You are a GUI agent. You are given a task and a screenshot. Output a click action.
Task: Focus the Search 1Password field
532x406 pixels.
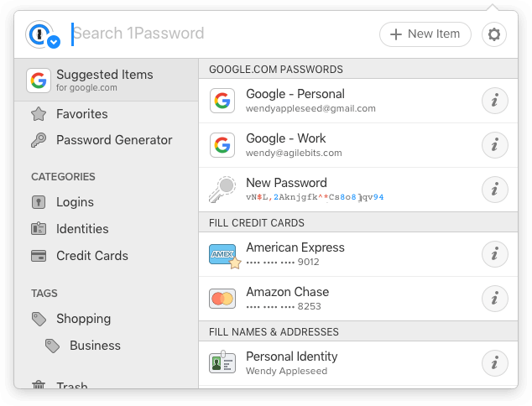point(221,34)
